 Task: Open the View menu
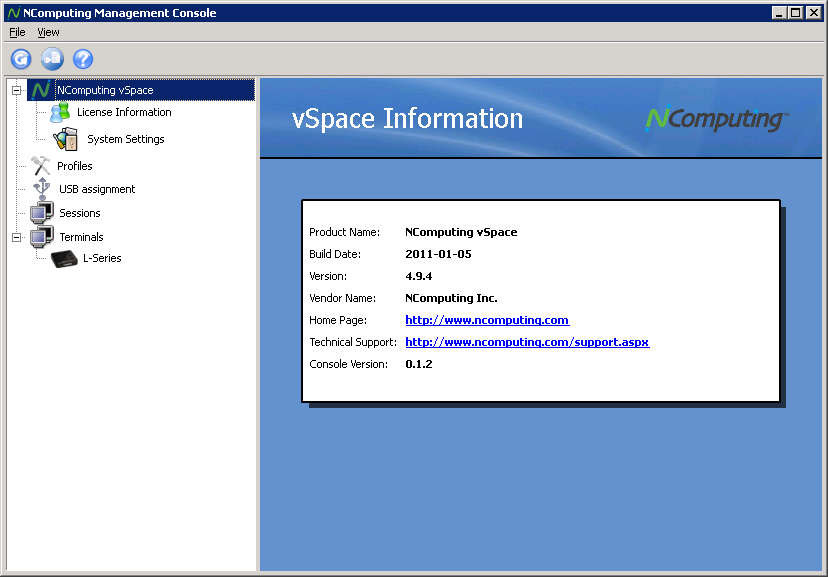pos(48,32)
